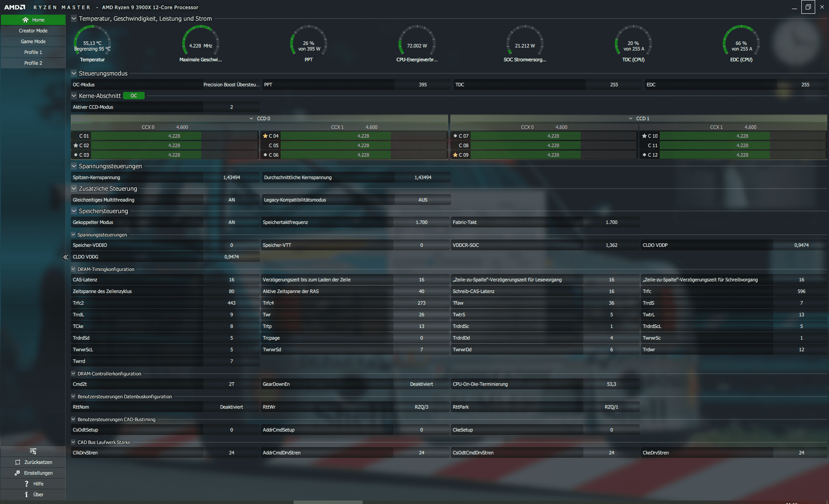Click the profile copy arrows icon above Zurücksetzen
829x504 pixels.
[x=33, y=451]
